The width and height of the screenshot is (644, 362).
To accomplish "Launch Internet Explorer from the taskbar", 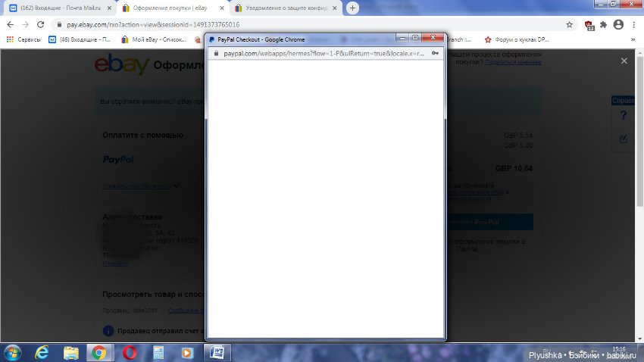I will (x=42, y=353).
